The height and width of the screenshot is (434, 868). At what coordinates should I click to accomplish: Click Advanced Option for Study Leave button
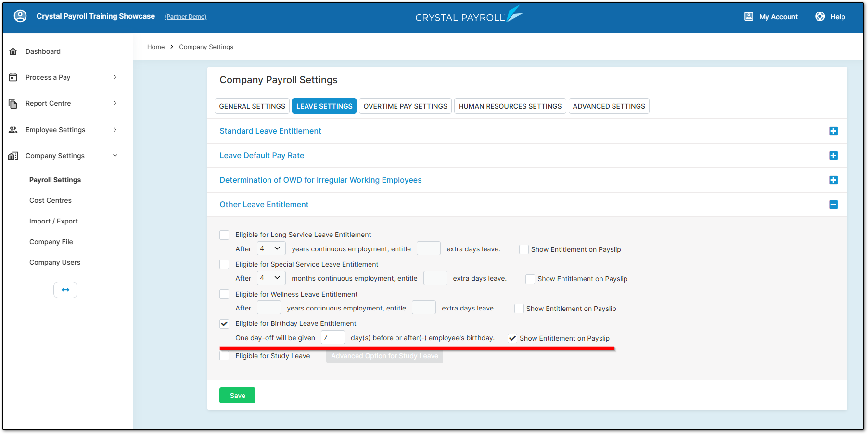point(384,356)
